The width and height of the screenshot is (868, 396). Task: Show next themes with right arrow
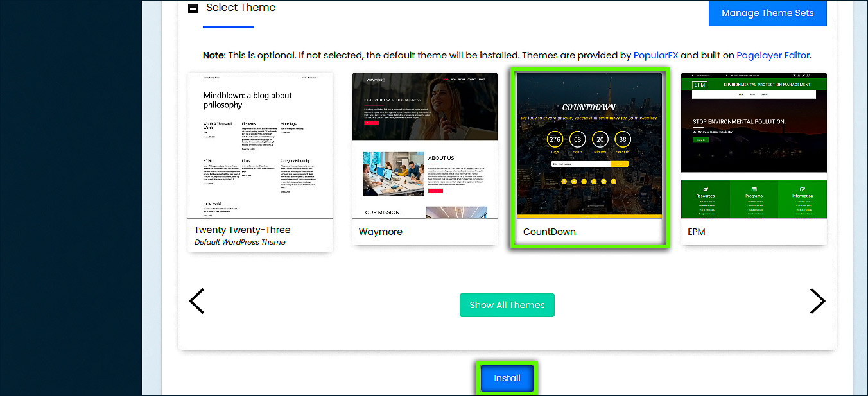(x=817, y=301)
